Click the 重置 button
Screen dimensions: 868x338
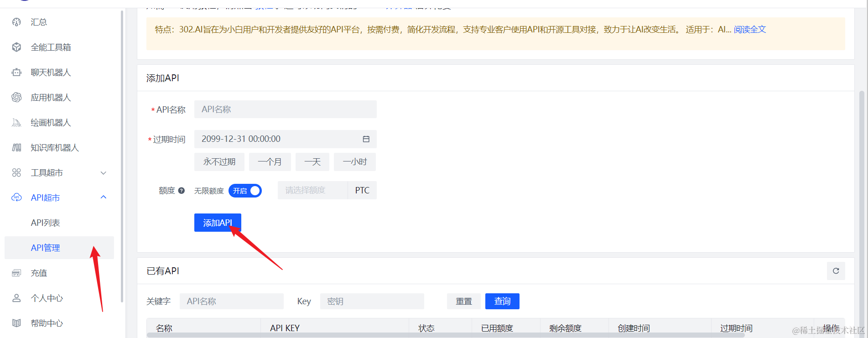pyautogui.click(x=464, y=301)
